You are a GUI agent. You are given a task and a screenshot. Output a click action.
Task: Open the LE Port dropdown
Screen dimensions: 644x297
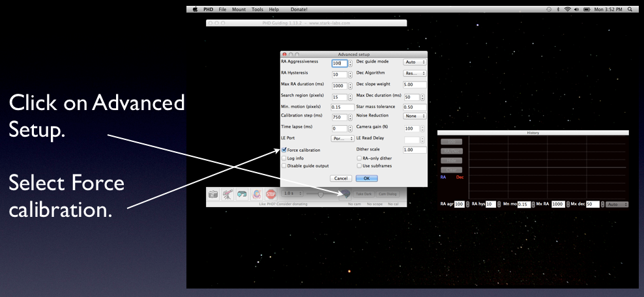[x=342, y=138]
